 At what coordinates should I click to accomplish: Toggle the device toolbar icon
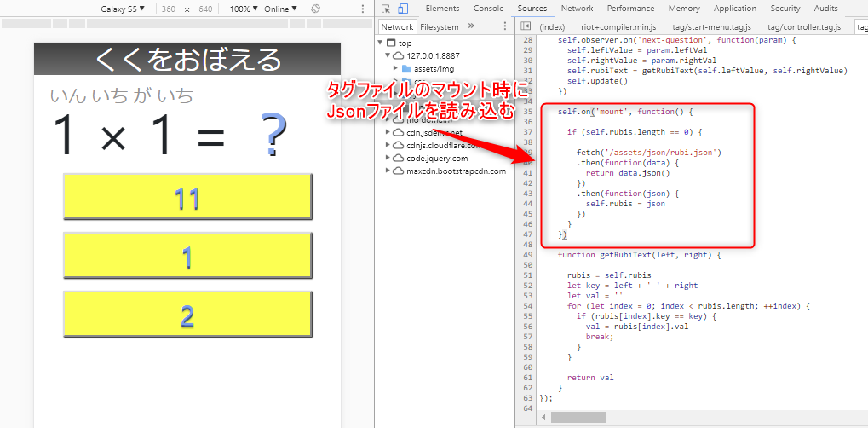(403, 9)
